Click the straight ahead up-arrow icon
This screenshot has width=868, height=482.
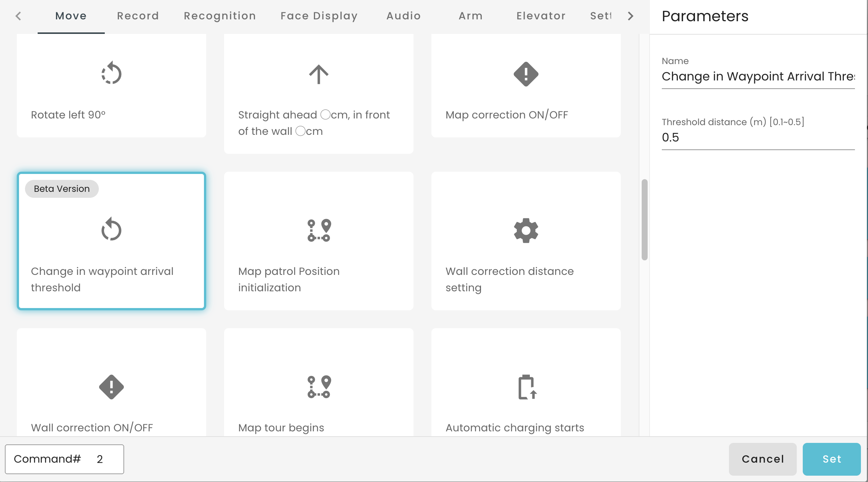coord(319,74)
